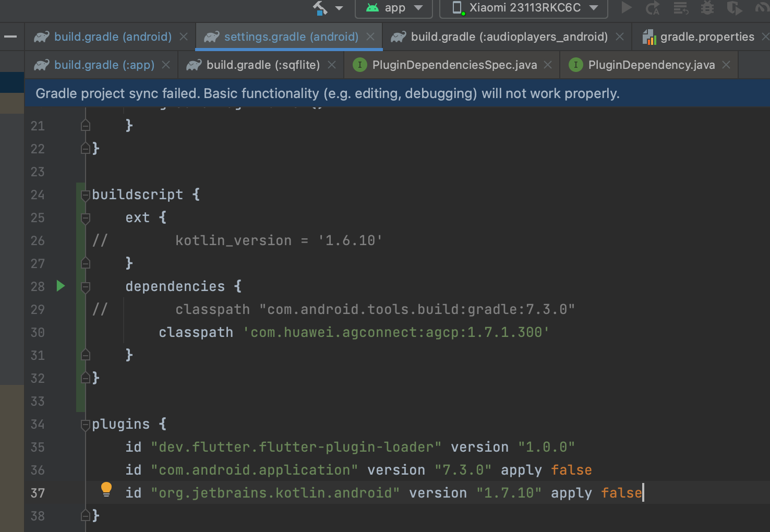Click the PluginDependenciesSpec.java interface icon

coord(359,65)
